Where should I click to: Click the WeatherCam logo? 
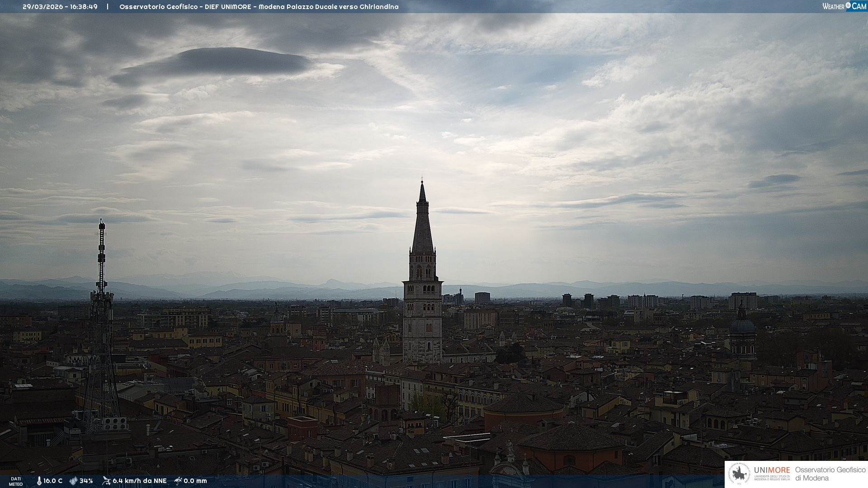coord(844,6)
